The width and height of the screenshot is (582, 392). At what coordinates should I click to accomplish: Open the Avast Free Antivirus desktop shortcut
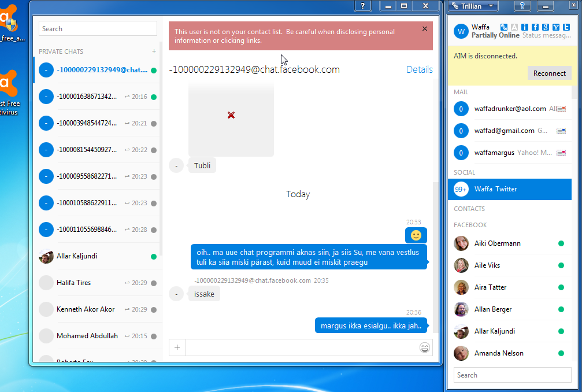point(9,93)
